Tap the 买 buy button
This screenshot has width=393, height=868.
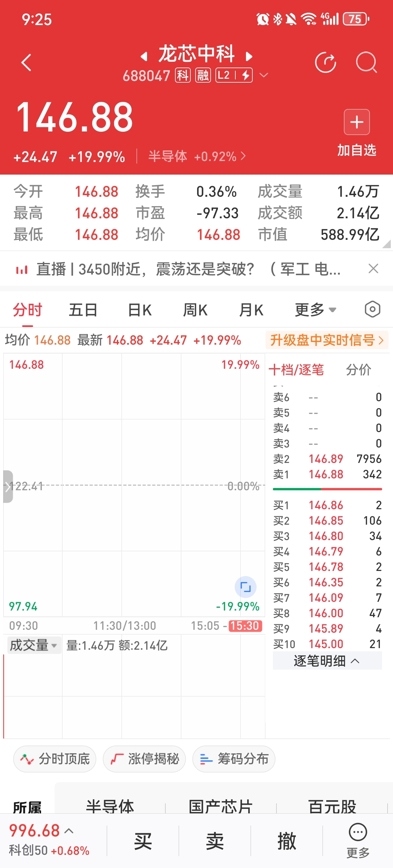pyautogui.click(x=143, y=841)
